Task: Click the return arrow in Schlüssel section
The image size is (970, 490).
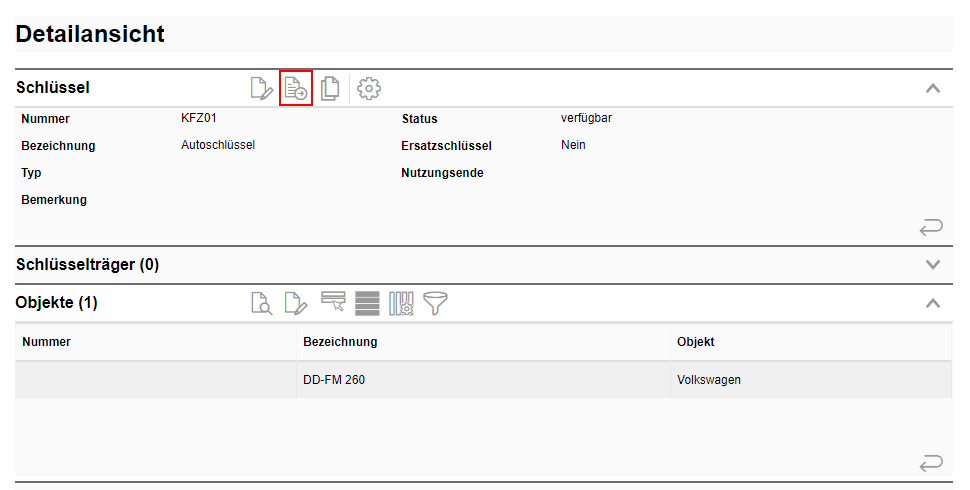Action: [930, 228]
